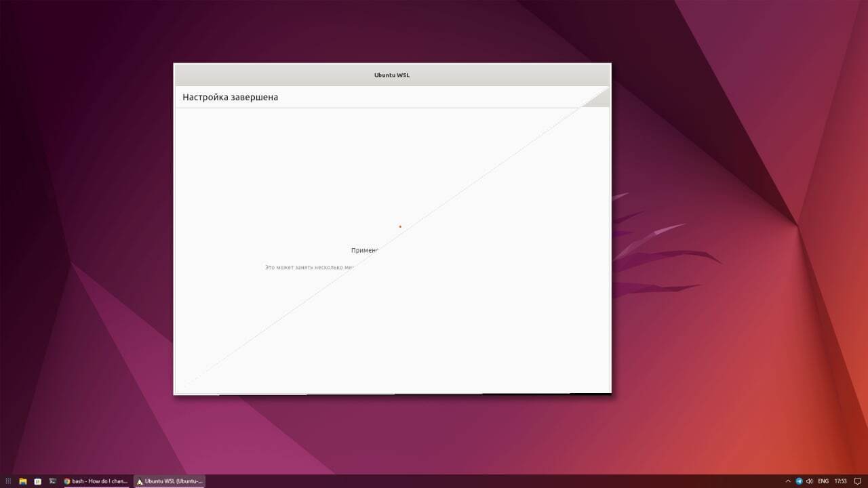This screenshot has height=488, width=868.
Task: Switch to the bash browser window in taskbar
Action: (x=96, y=481)
